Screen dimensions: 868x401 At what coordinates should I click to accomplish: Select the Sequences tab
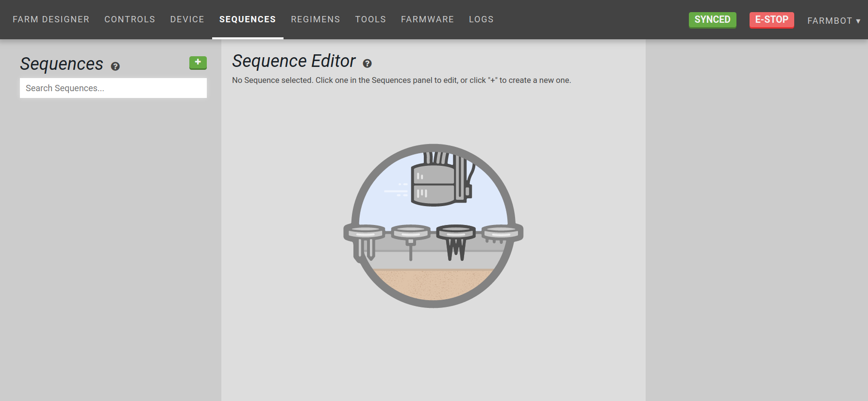click(x=247, y=19)
